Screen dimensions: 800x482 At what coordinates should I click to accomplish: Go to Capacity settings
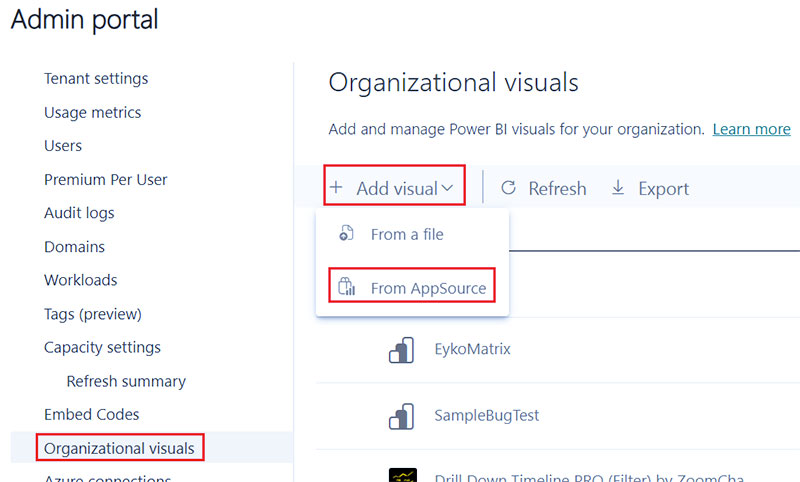click(x=102, y=348)
